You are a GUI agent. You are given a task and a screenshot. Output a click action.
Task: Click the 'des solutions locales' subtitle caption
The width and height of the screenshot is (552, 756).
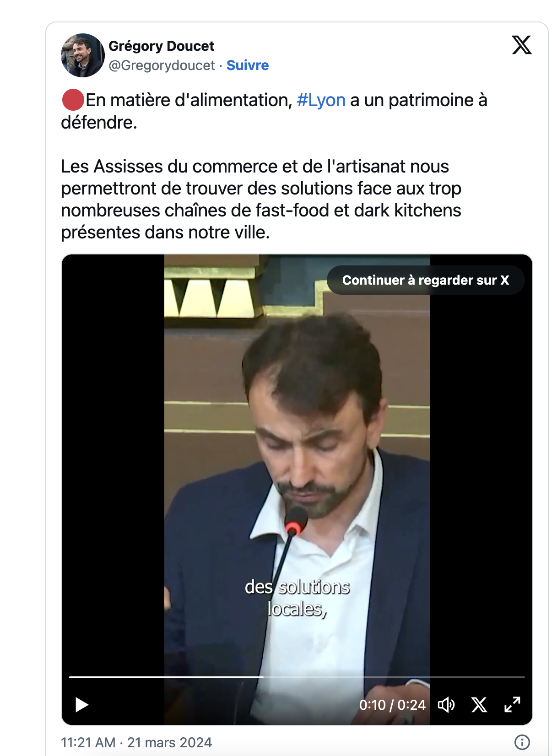pos(297,598)
